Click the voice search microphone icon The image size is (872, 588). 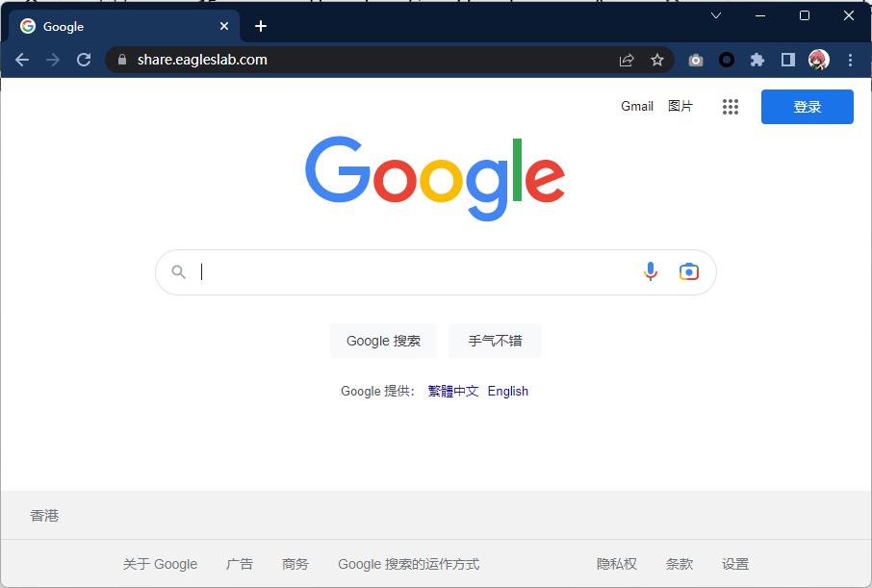pos(651,272)
